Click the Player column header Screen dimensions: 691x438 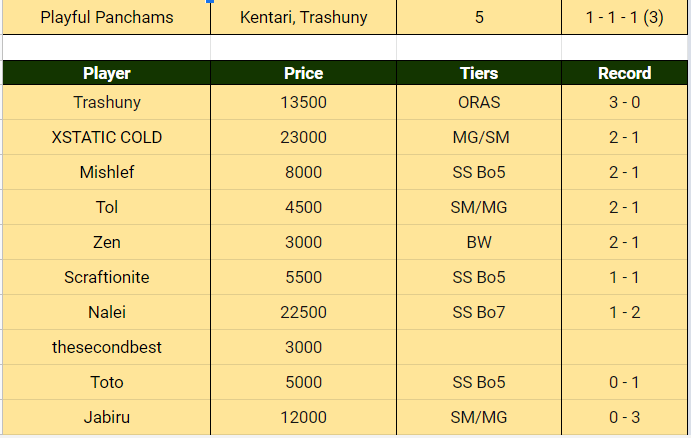pos(107,73)
